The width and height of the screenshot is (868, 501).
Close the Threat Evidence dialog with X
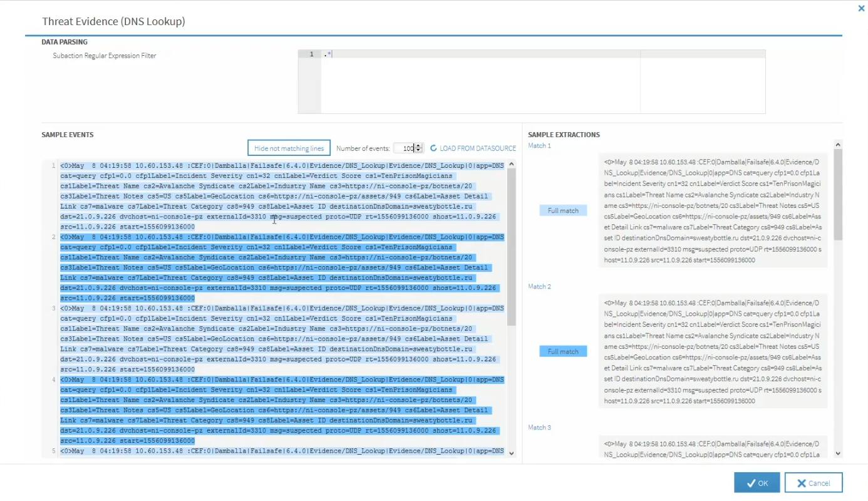pyautogui.click(x=861, y=8)
